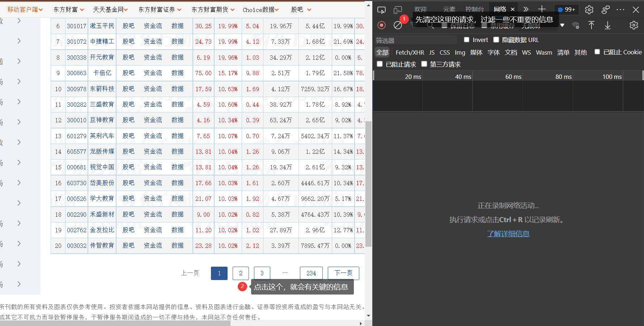Screen dimensions: 644x326
Task: Filter requests by Fetch/XHR
Action: click(410, 52)
